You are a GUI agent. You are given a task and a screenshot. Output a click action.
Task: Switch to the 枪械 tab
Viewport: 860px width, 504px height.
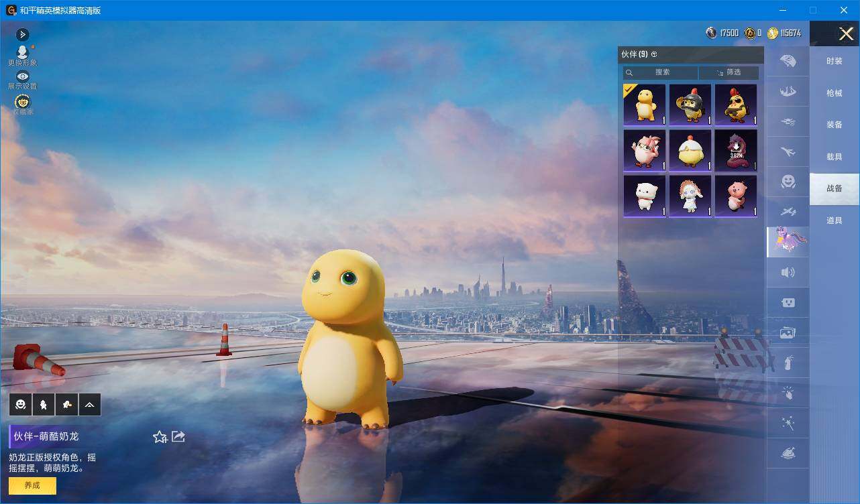click(835, 93)
